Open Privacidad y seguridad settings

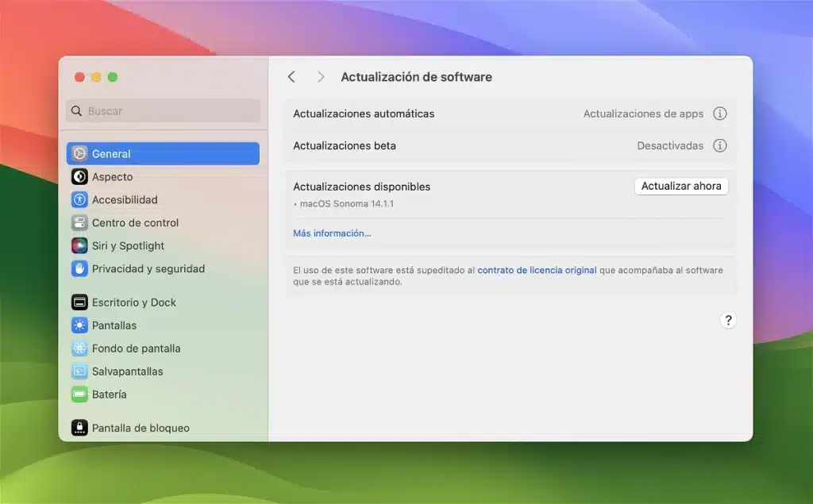163,268
